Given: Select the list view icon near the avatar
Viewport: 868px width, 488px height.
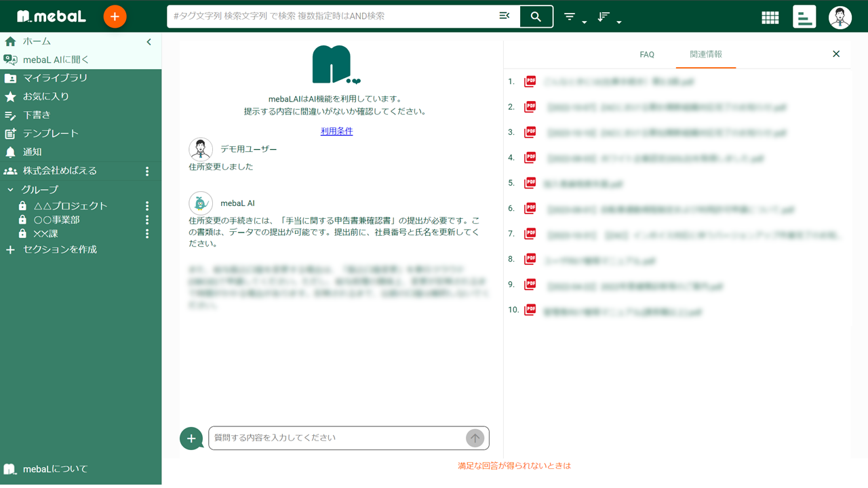Looking at the screenshot, I should coord(804,16).
